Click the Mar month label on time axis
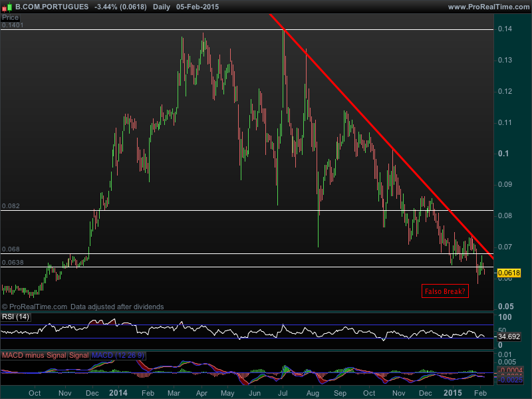 point(174,393)
